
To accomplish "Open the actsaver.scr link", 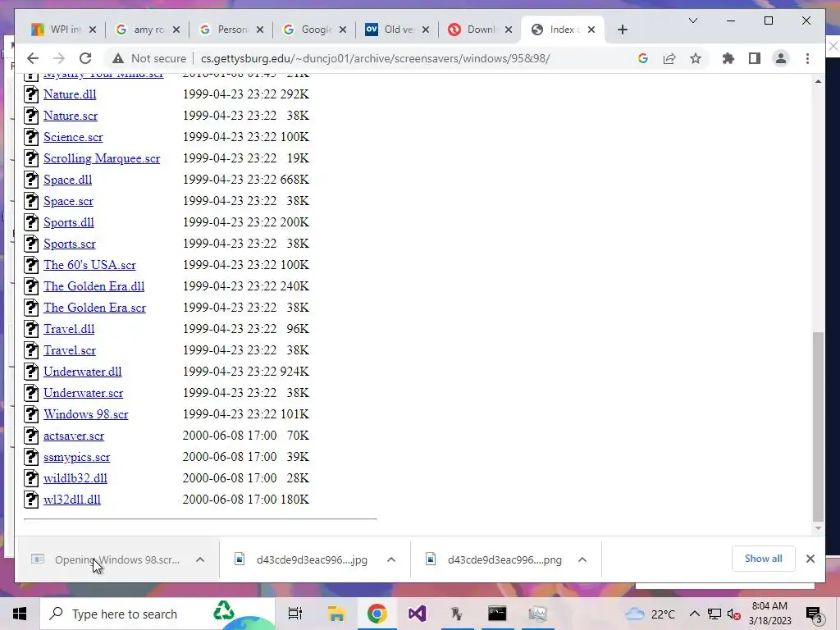I will pyautogui.click(x=74, y=436).
